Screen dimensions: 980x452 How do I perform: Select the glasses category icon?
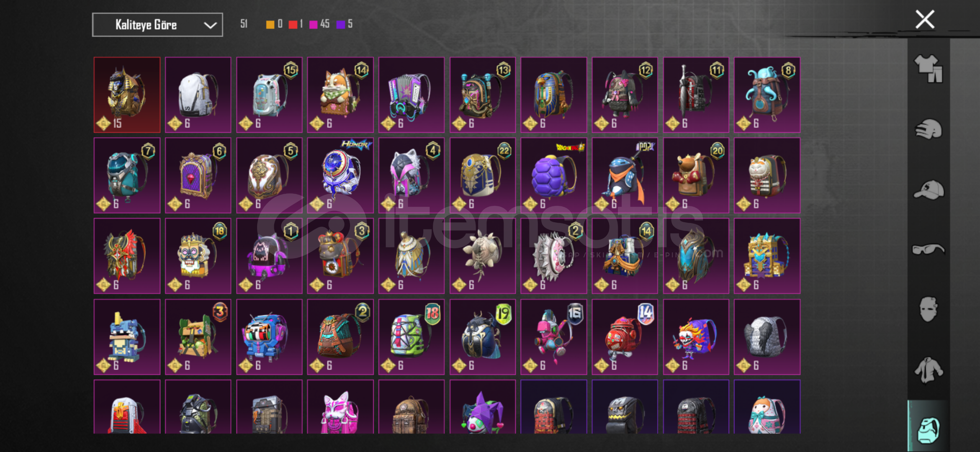pyautogui.click(x=928, y=249)
